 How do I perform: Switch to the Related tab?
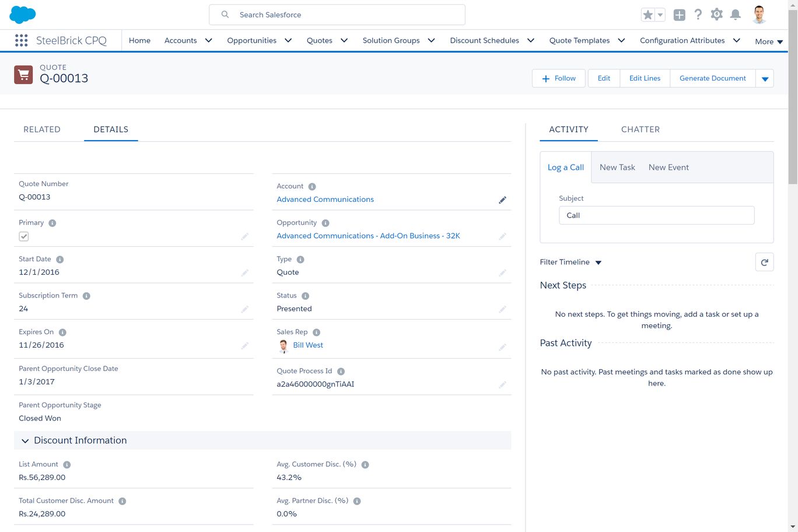coord(42,129)
